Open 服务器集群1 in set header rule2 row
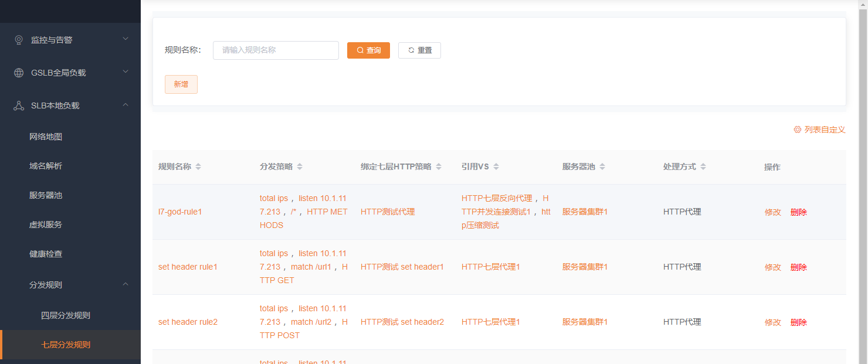 [585, 322]
